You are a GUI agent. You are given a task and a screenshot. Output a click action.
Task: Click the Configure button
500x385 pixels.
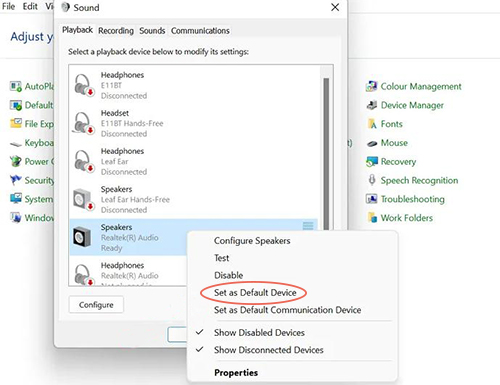(x=96, y=305)
